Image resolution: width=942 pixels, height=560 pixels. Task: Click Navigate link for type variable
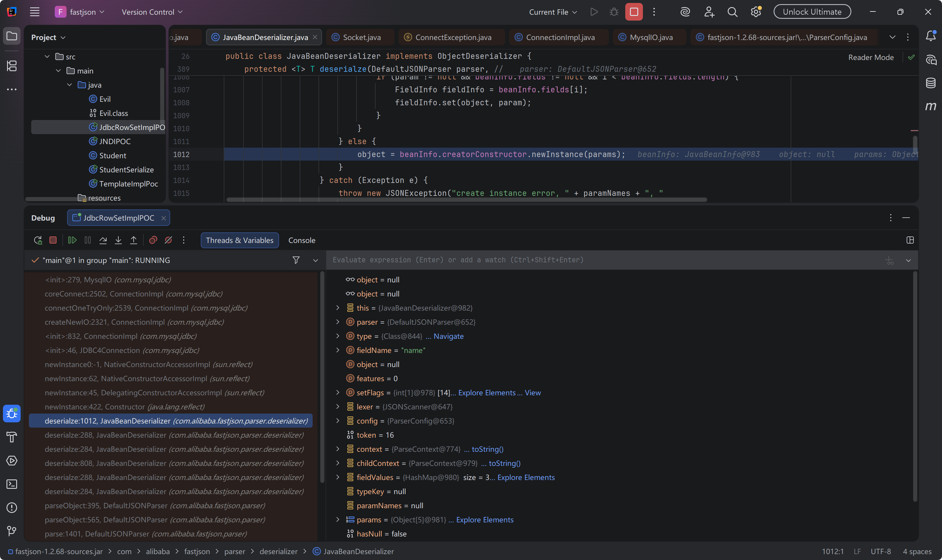pos(448,336)
